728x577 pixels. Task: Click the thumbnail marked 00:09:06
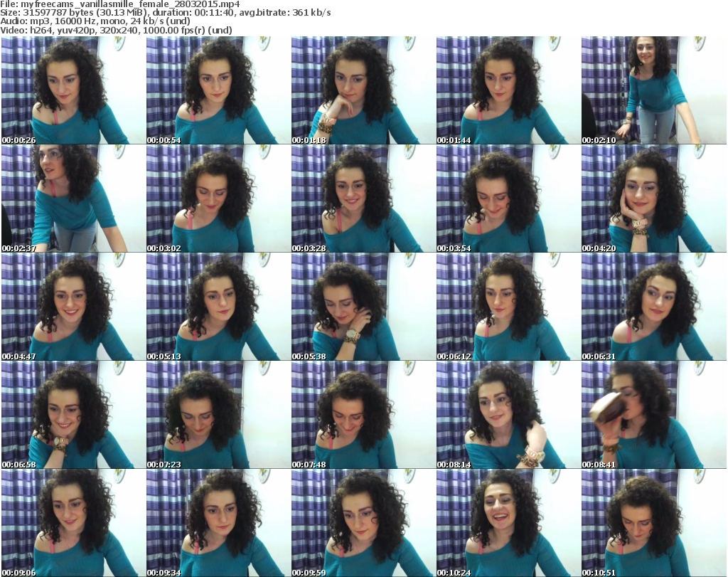point(73,523)
